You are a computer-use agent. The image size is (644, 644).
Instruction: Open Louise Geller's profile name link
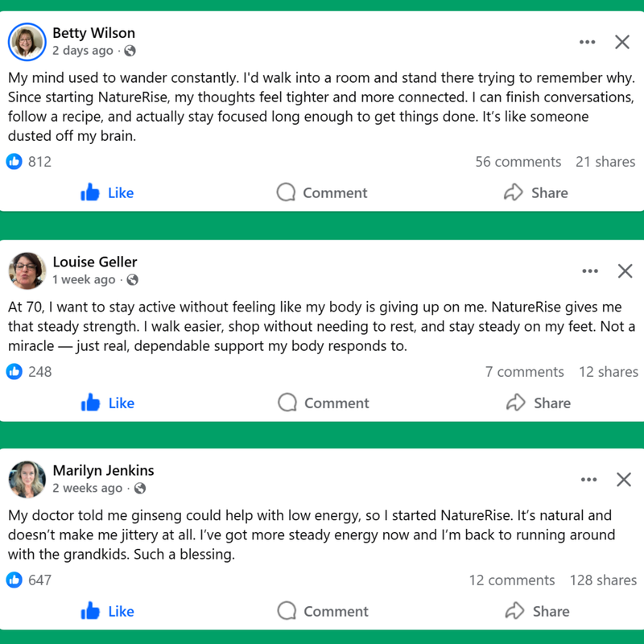[x=94, y=262]
